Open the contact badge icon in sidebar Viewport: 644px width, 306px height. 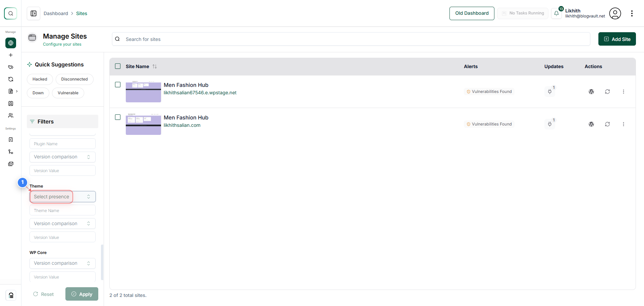(11, 103)
